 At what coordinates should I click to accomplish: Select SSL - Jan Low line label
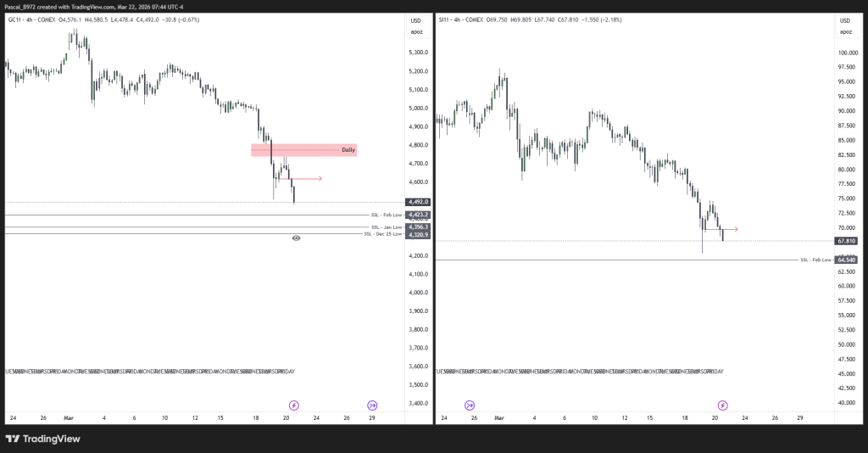(387, 227)
